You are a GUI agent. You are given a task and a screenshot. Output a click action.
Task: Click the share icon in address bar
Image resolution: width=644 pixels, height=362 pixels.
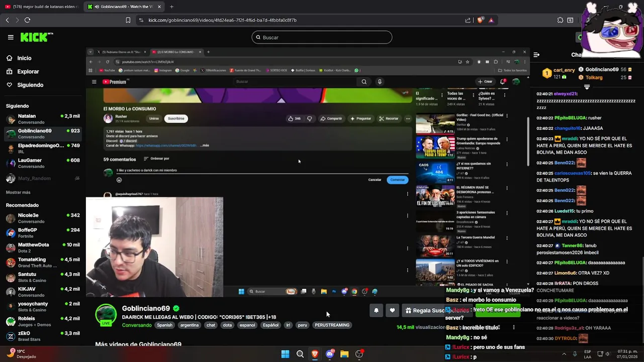tap(468, 20)
